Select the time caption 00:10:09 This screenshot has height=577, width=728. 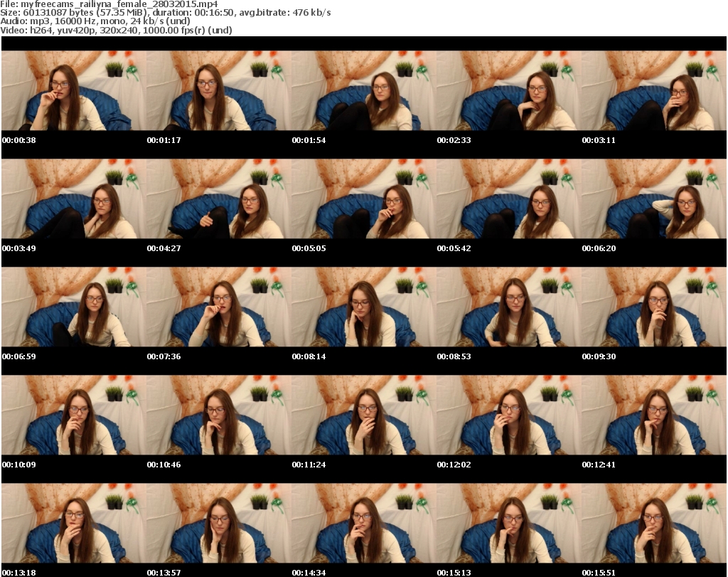coord(19,465)
